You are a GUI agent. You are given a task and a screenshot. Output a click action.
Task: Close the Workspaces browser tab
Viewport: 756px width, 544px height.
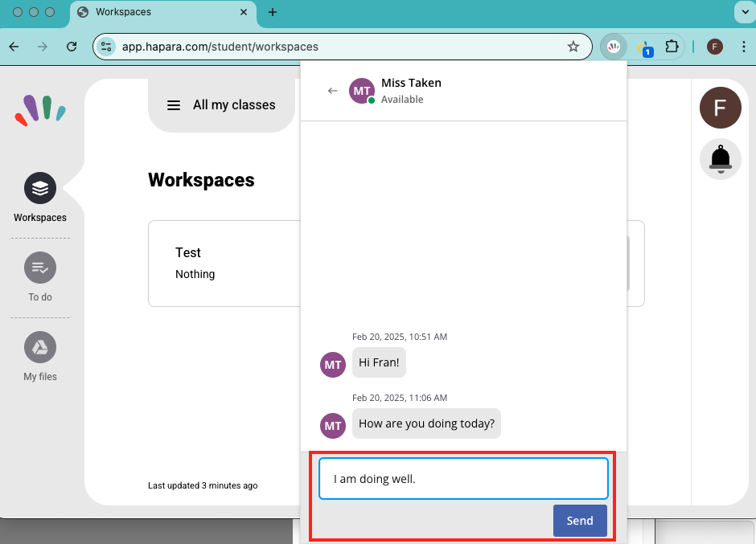[244, 12]
